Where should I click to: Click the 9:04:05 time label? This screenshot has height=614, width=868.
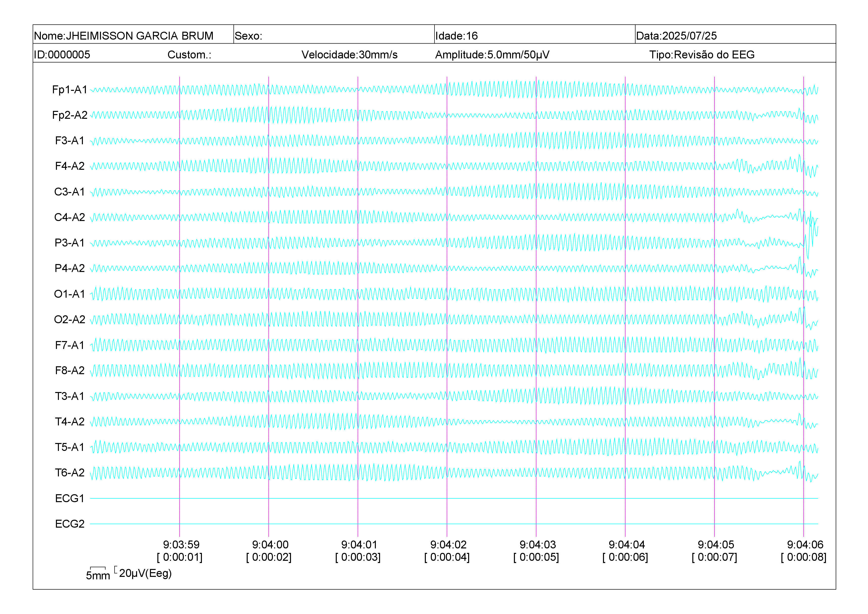(716, 545)
